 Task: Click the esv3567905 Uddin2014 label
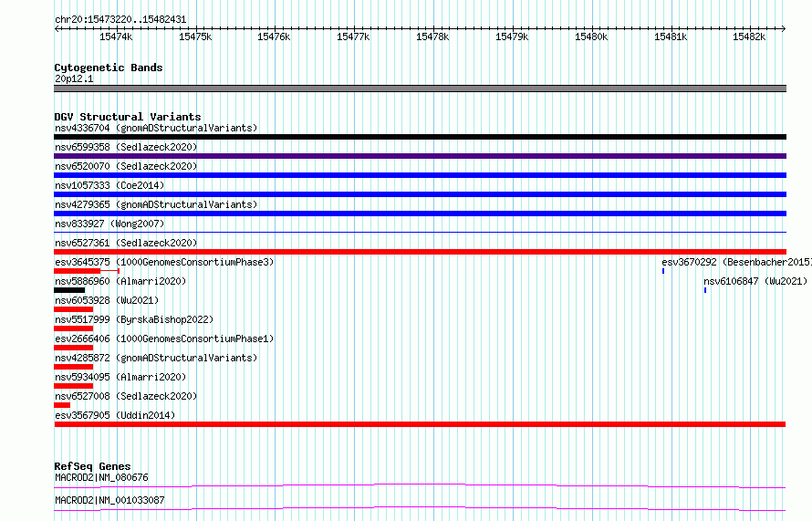point(115,415)
